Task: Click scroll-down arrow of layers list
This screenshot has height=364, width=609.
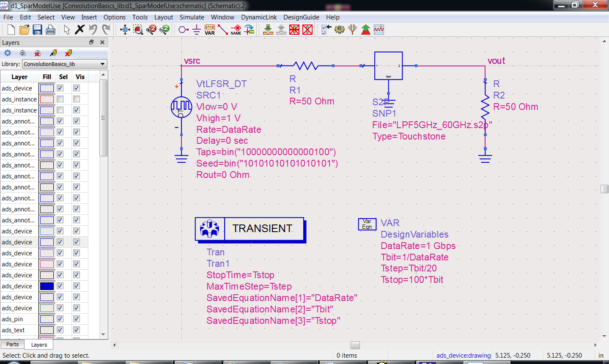Action: coord(103,334)
